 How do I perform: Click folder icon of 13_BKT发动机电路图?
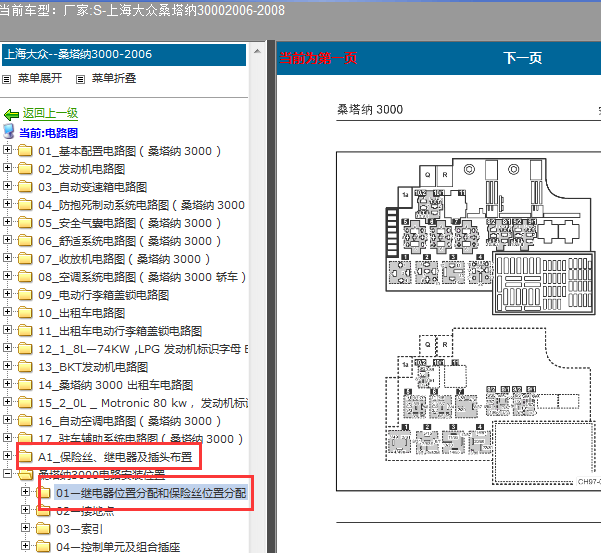25,367
